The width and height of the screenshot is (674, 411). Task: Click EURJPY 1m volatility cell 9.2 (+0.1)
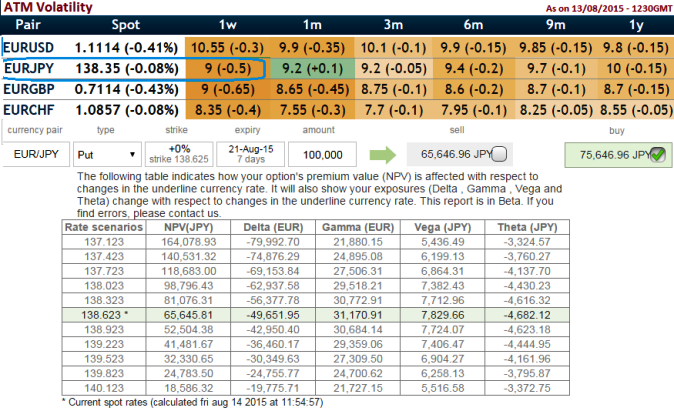(312, 68)
